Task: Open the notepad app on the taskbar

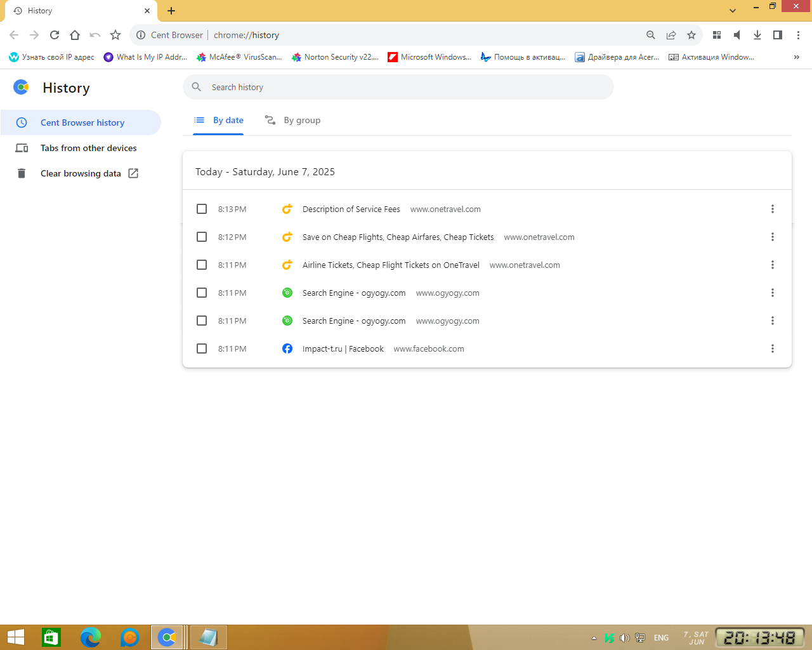Action: tap(208, 637)
